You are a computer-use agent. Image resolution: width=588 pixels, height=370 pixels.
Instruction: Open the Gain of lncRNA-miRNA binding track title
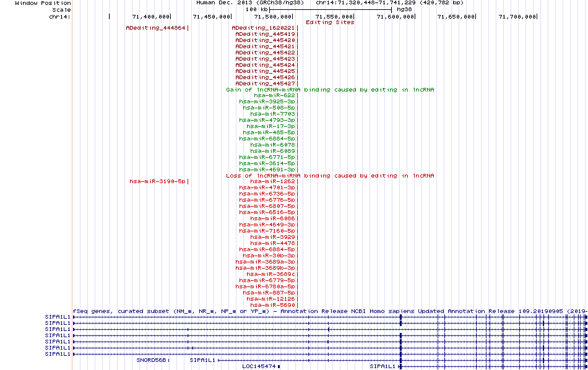click(x=330, y=90)
